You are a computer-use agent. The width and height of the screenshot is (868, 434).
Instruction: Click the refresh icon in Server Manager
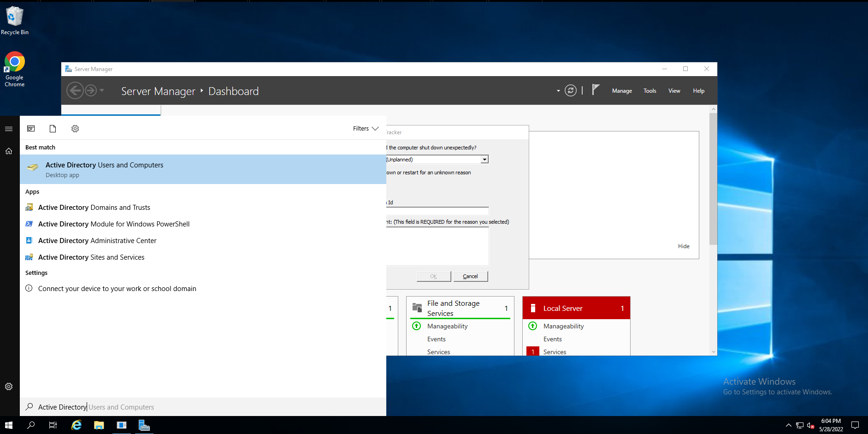tap(571, 90)
